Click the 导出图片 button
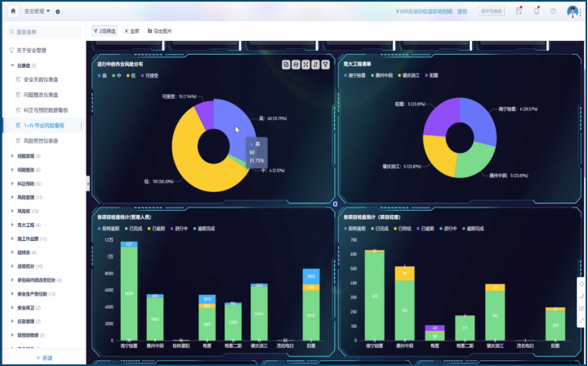The height and width of the screenshot is (366, 588). tap(159, 31)
